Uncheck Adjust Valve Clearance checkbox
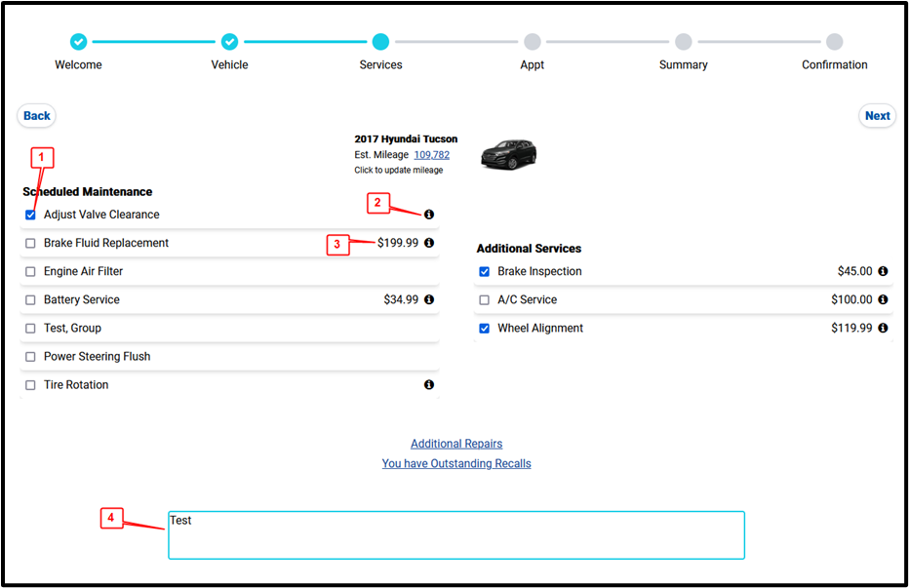Viewport: 909px width, 588px height. pos(30,215)
